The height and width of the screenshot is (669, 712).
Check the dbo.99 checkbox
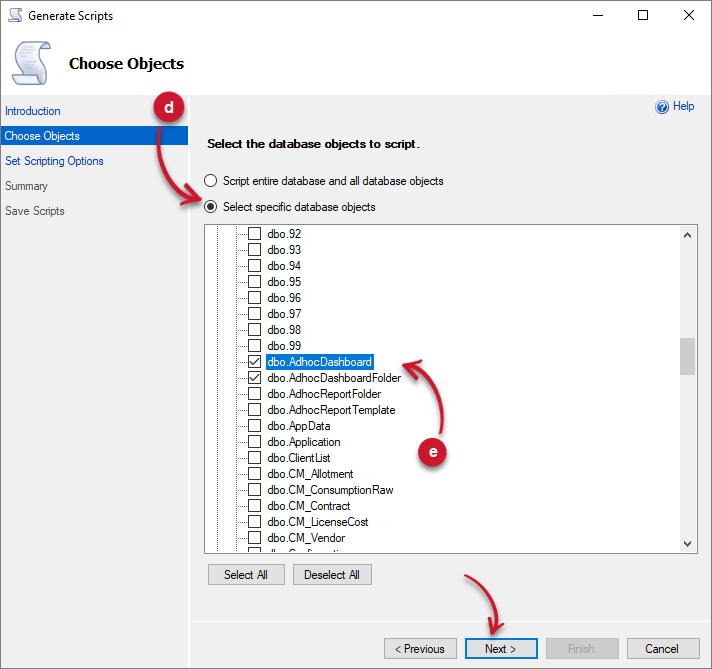pos(254,346)
